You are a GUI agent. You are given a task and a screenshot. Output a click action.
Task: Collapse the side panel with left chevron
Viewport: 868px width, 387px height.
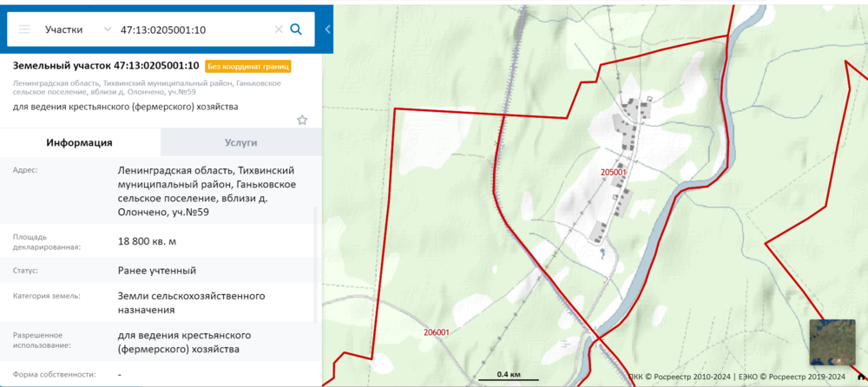click(x=327, y=30)
